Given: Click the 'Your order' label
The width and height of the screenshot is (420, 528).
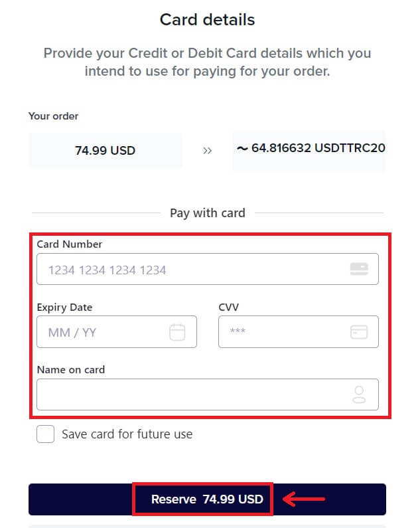Looking at the screenshot, I should coord(53,116).
